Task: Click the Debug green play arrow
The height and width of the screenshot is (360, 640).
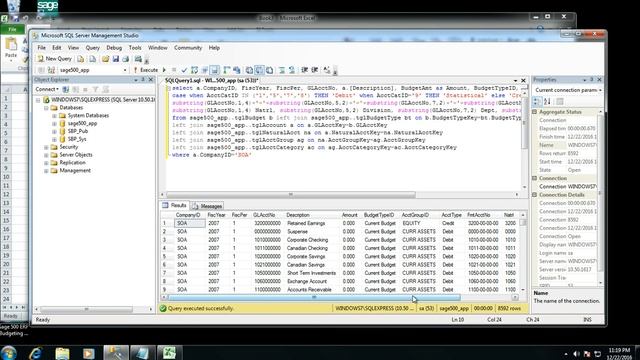Action: pos(164,70)
